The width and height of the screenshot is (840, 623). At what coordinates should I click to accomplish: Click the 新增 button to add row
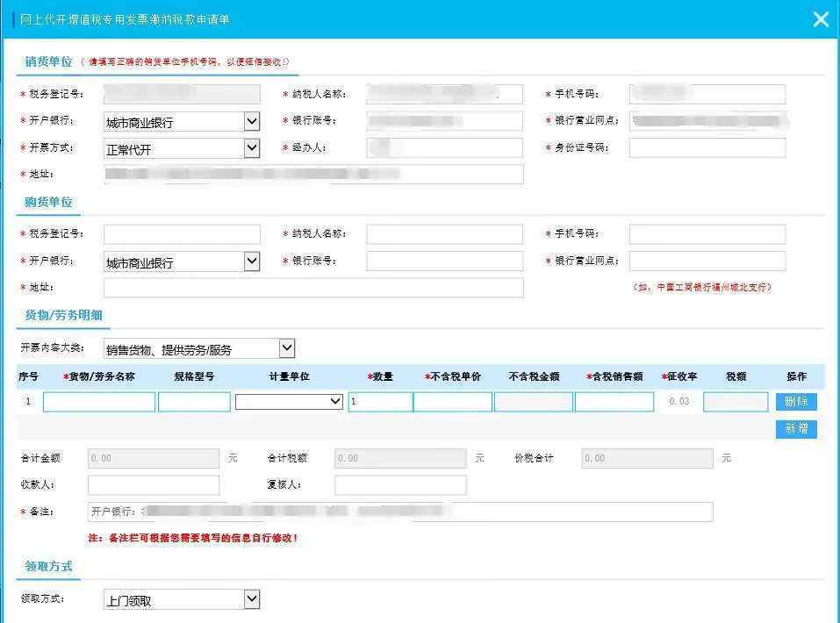(796, 428)
